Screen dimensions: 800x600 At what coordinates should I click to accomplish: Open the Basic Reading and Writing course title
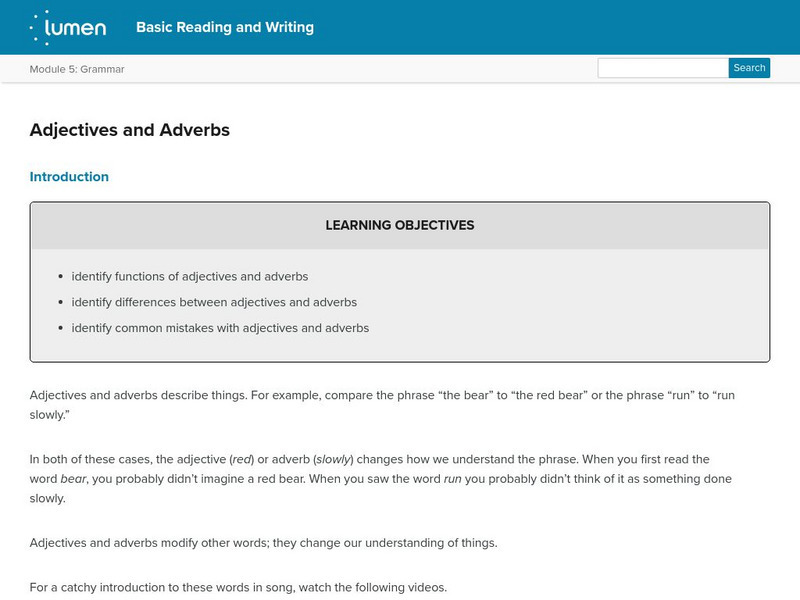click(x=225, y=27)
